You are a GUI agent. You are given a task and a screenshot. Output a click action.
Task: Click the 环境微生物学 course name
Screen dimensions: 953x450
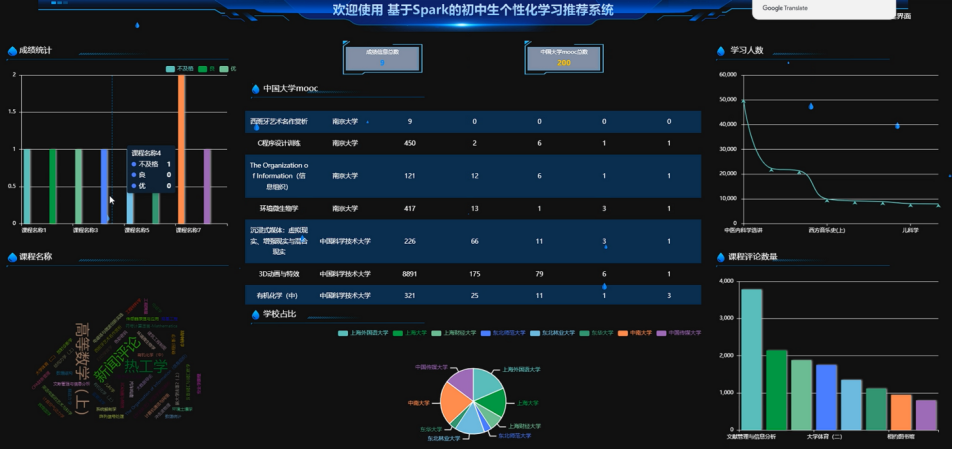pyautogui.click(x=279, y=209)
